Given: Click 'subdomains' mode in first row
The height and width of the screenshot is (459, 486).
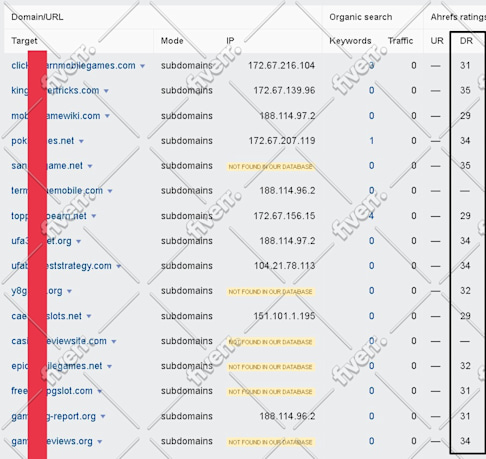Looking at the screenshot, I should coord(187,66).
